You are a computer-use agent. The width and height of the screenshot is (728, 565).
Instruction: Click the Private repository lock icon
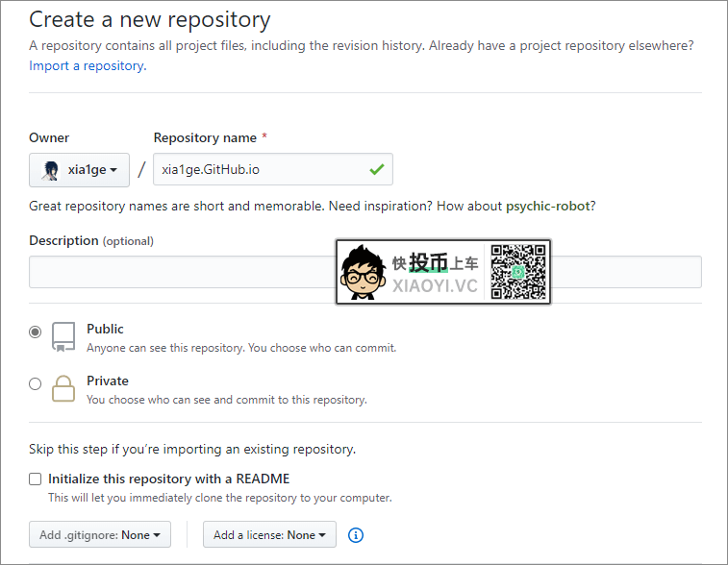click(63, 387)
